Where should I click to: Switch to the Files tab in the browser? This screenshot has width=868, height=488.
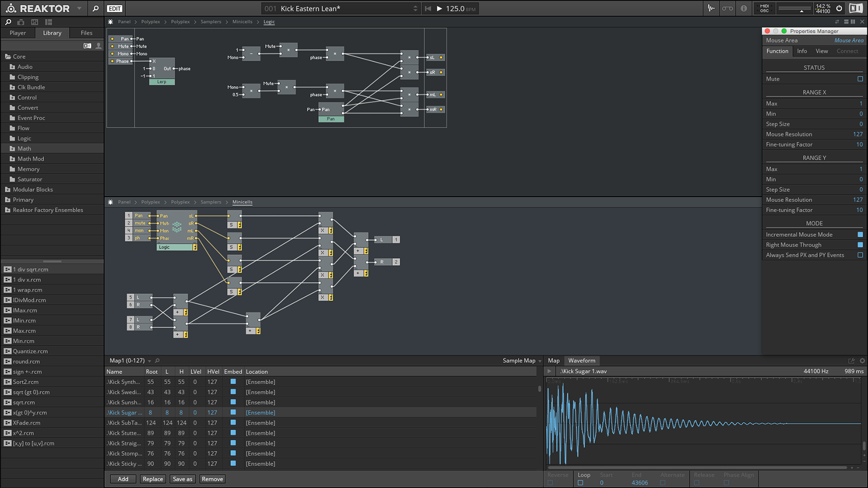[86, 33]
